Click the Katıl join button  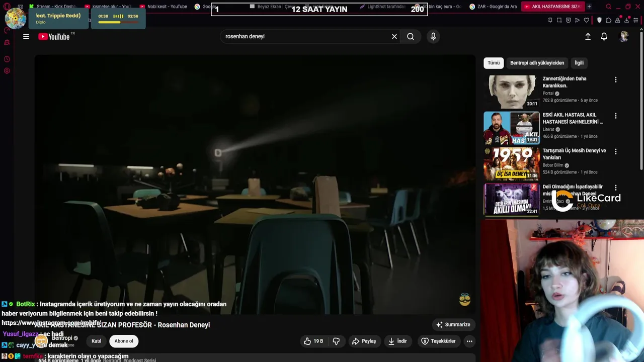pyautogui.click(x=96, y=341)
